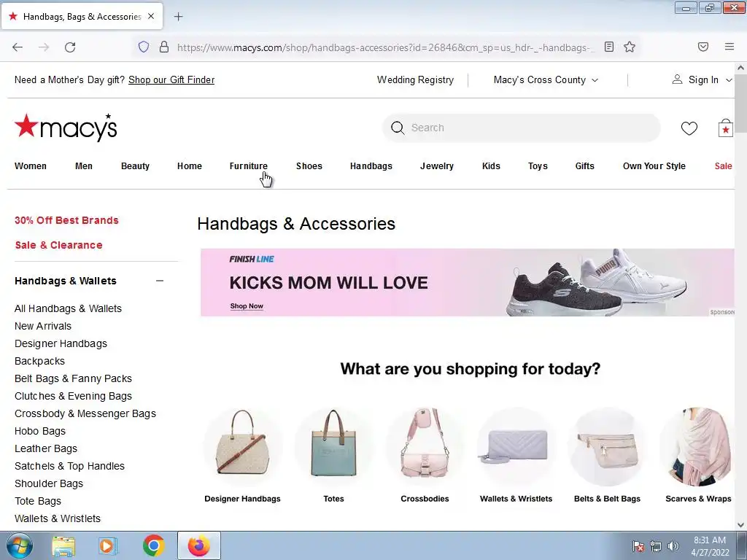Open the Home menu
Image resolution: width=747 pixels, height=560 pixels.
(190, 166)
